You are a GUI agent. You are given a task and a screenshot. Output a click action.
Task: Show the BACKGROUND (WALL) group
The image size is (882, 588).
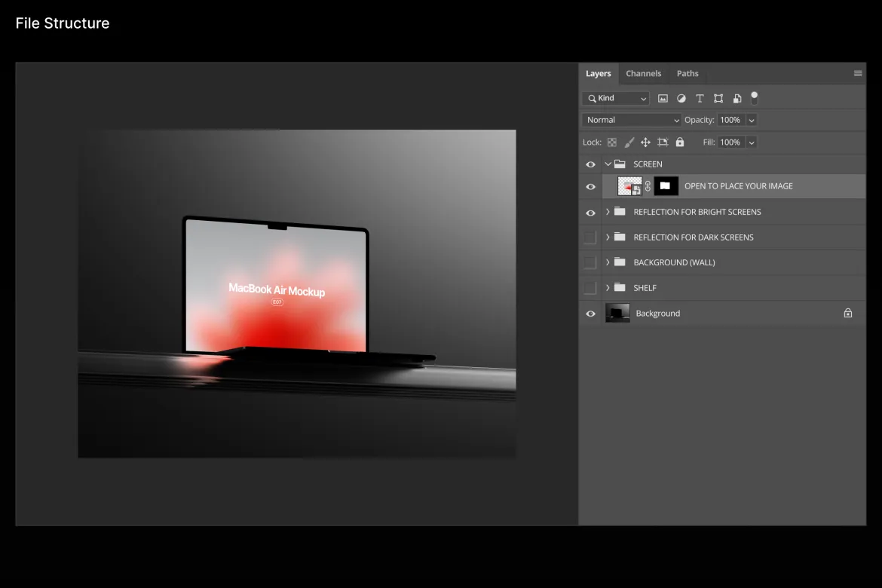click(590, 262)
